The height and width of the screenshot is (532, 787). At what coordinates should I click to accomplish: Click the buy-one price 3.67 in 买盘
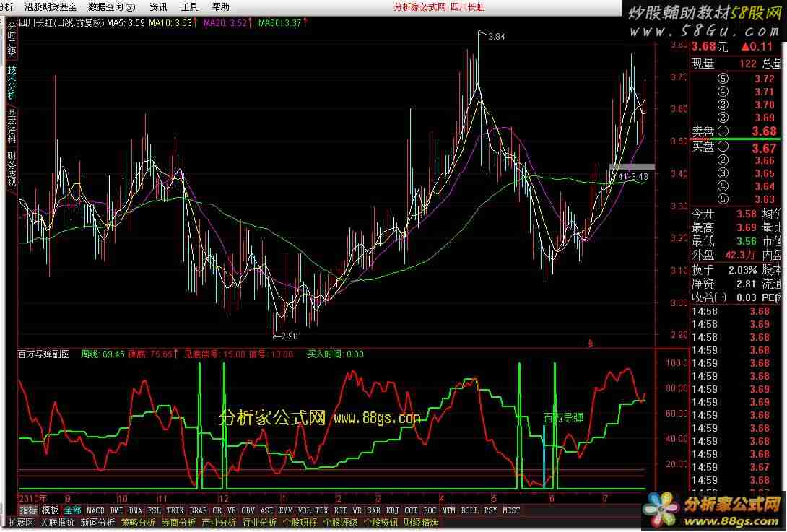(764, 148)
